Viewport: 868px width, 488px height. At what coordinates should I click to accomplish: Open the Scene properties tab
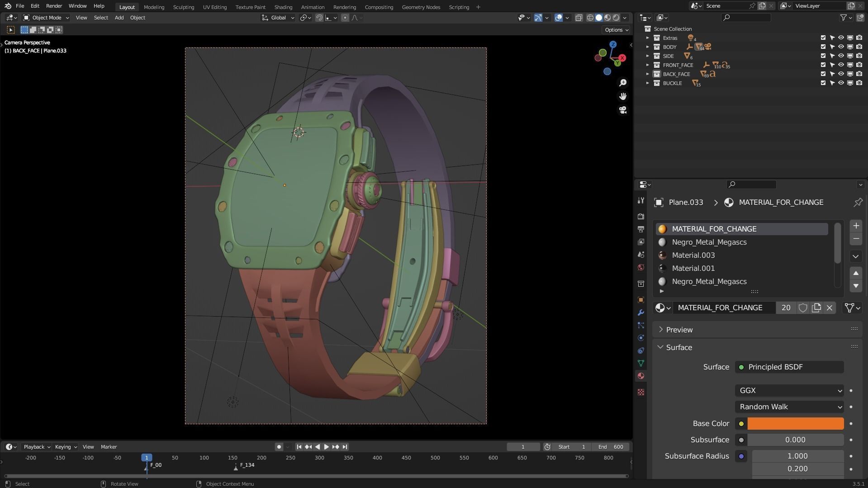click(640, 255)
